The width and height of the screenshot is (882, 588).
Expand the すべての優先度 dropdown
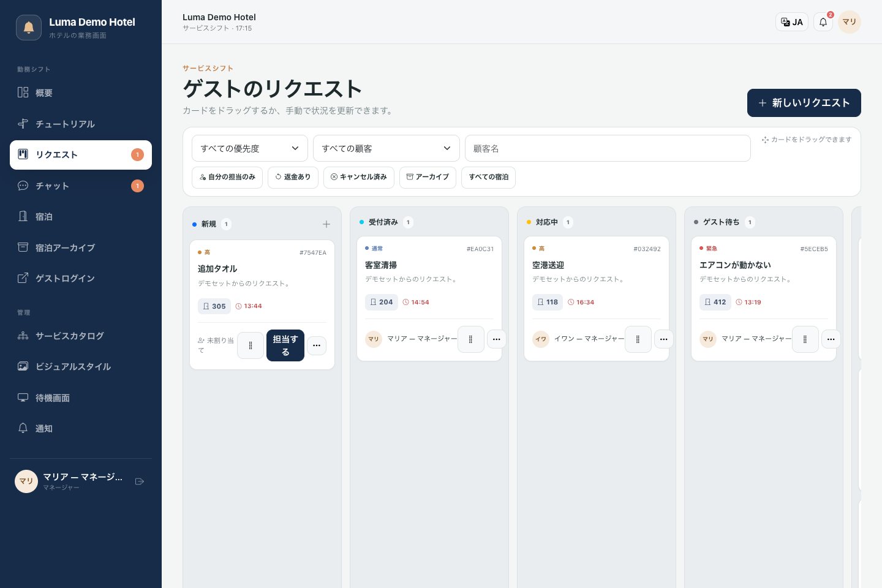(x=250, y=148)
